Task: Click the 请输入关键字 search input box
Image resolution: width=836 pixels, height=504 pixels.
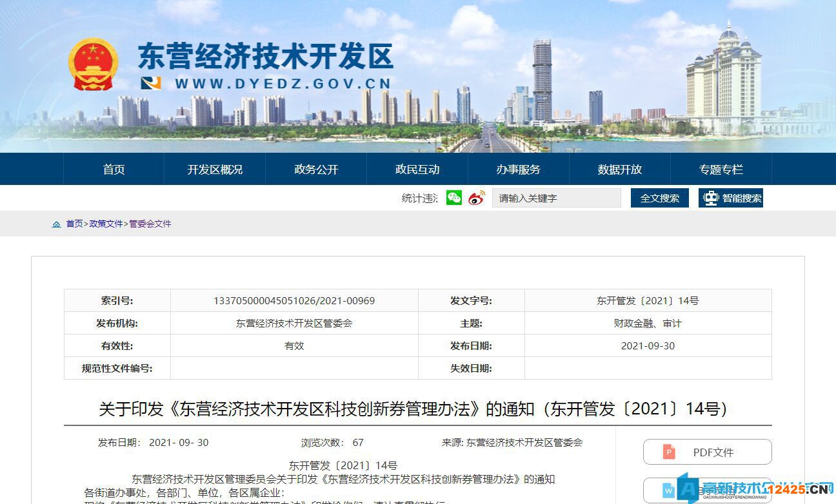Action: pos(556,198)
